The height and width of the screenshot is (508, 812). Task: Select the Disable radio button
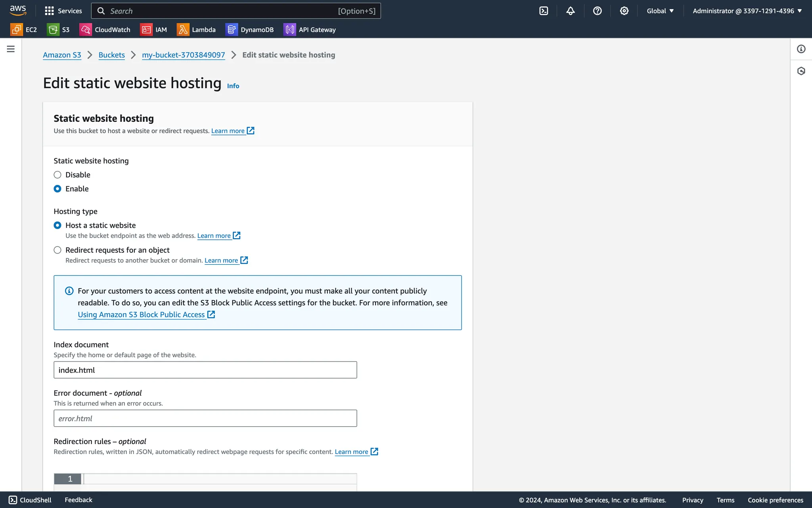(x=57, y=175)
